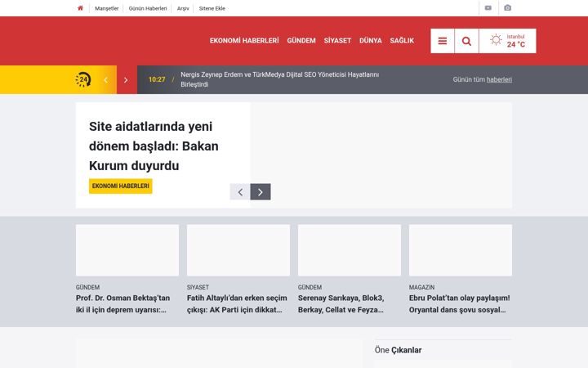The height and width of the screenshot is (368, 588).
Task: Open Manşetler in the top bar
Action: coord(106,8)
